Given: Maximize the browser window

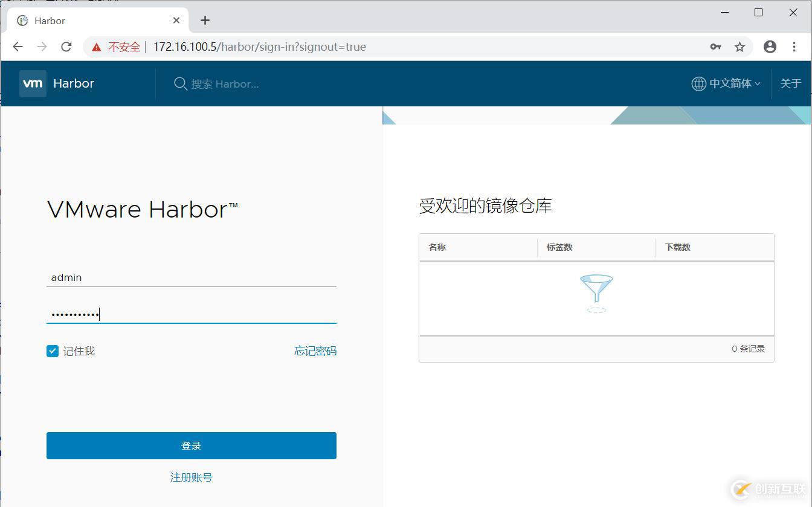Looking at the screenshot, I should (759, 13).
